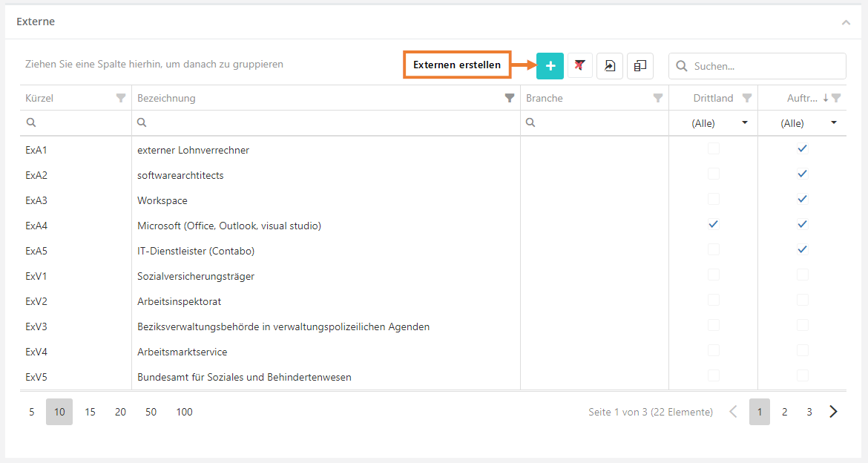The height and width of the screenshot is (463, 868).
Task: Click the plus button to create an external
Action: click(550, 66)
